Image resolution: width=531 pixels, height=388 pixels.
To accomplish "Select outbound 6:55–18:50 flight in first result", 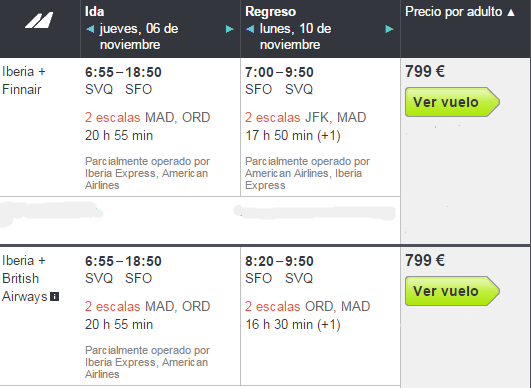I will [x=123, y=72].
